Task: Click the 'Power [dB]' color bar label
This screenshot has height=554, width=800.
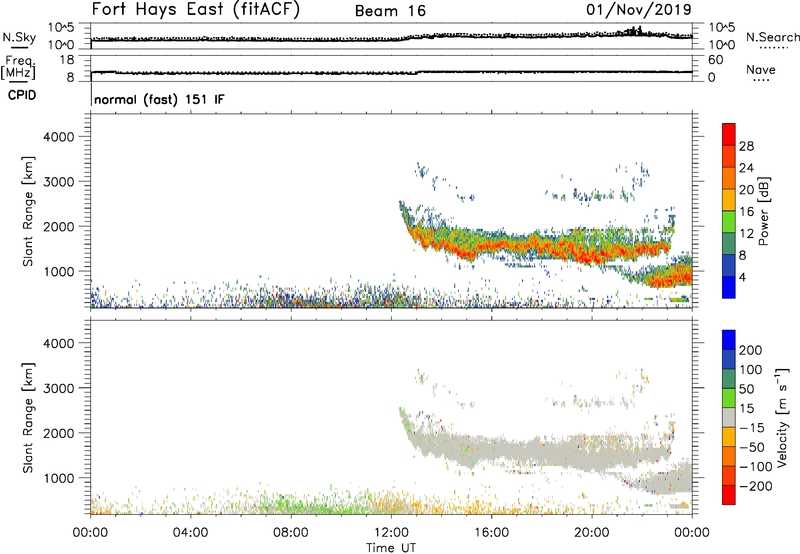Action: click(764, 211)
